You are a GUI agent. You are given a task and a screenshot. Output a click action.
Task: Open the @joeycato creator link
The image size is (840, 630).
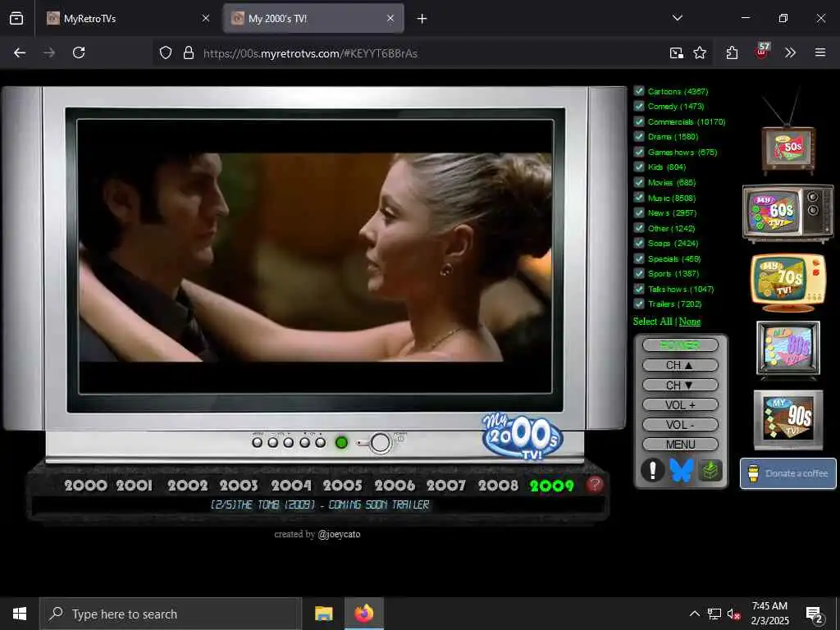point(339,534)
